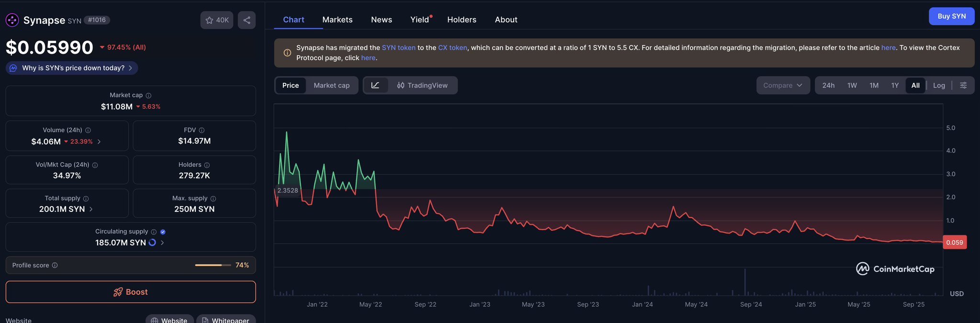The image size is (980, 323).
Task: Open the Compare dropdown
Action: coord(783,85)
